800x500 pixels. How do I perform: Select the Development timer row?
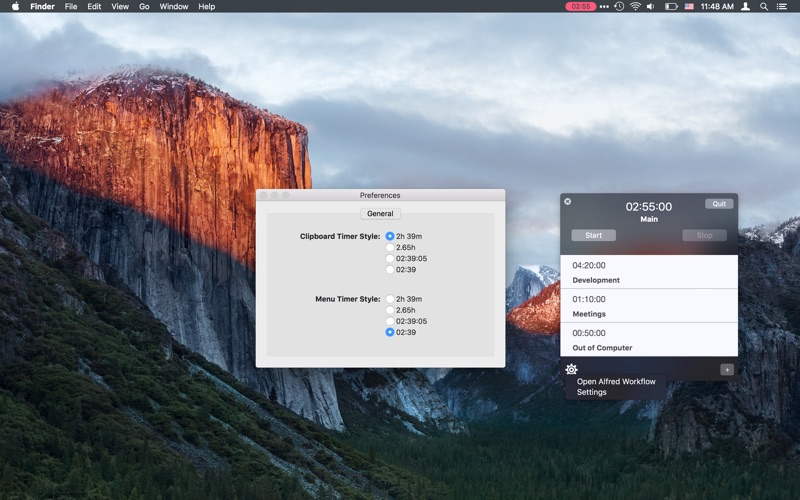coord(649,272)
